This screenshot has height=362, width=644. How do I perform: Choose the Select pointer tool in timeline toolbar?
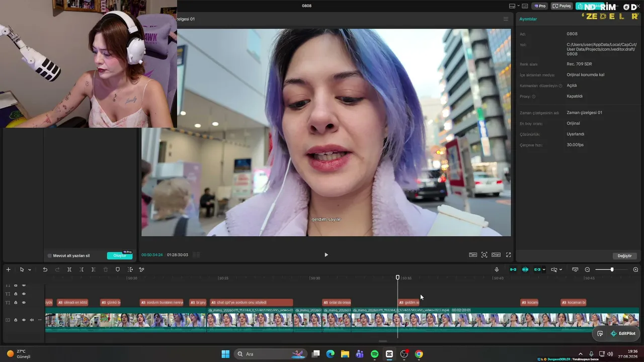coord(22,269)
